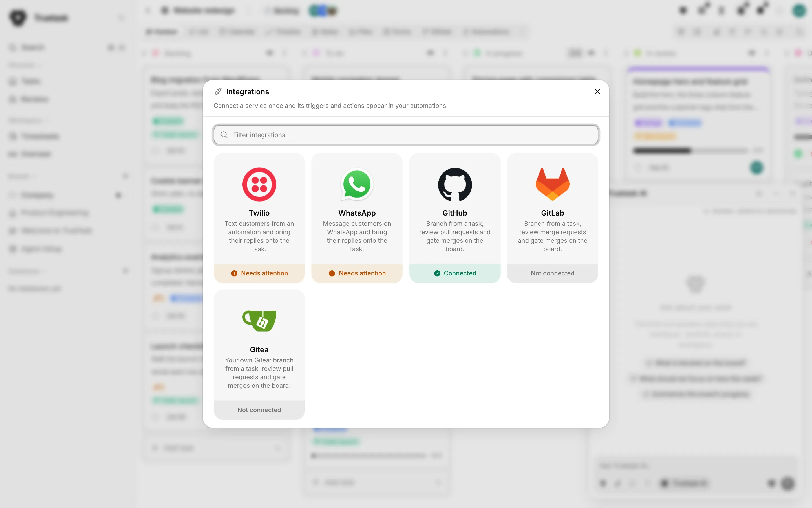
Task: Click the GitLab fox logo
Action: coord(552,185)
